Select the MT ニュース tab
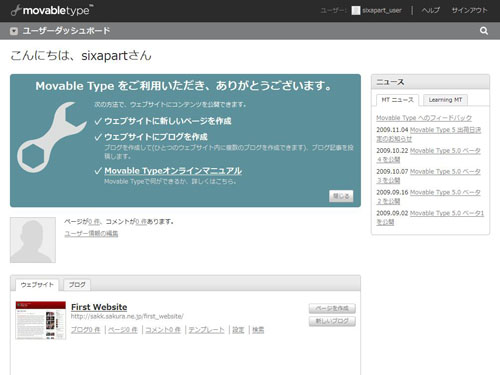The height and width of the screenshot is (375, 500). tap(397, 100)
